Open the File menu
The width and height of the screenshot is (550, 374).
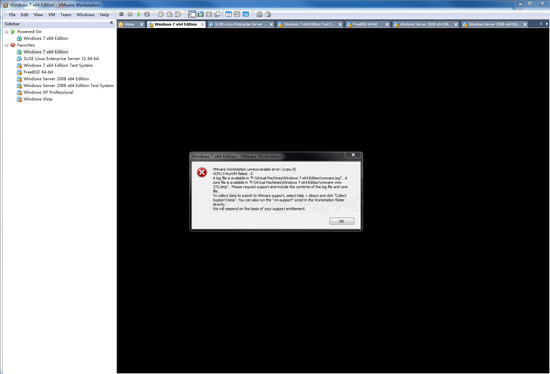point(12,15)
